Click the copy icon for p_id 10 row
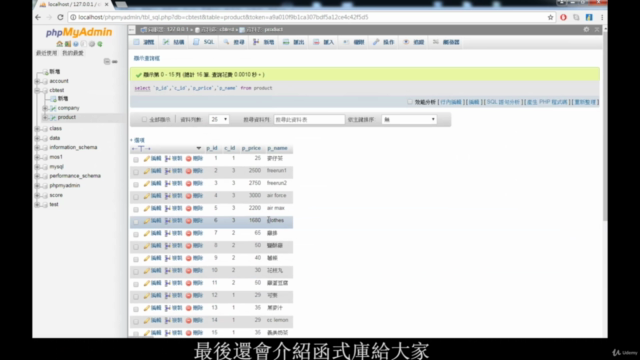Viewport: 640px width, 360px height. [168, 271]
